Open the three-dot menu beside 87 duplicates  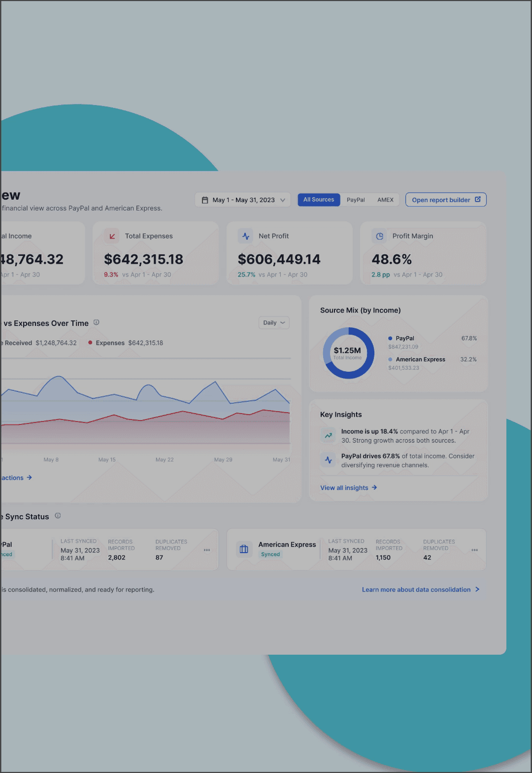[207, 550]
